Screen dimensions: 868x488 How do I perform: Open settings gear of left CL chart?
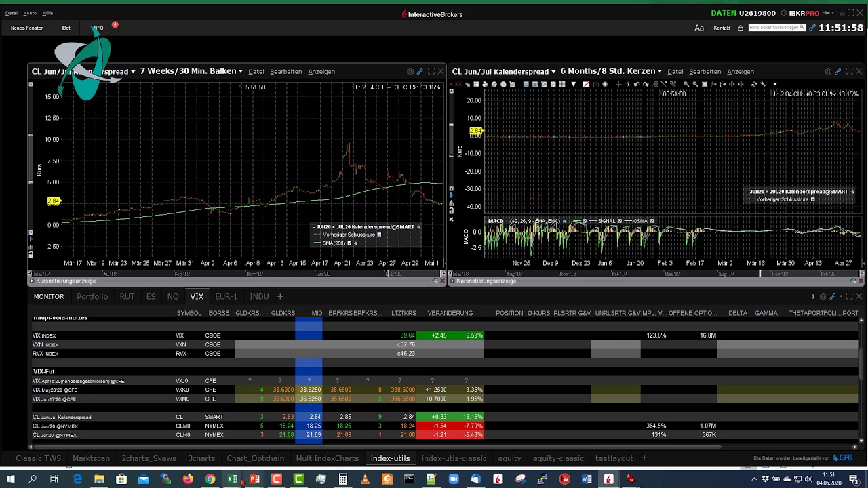point(410,72)
